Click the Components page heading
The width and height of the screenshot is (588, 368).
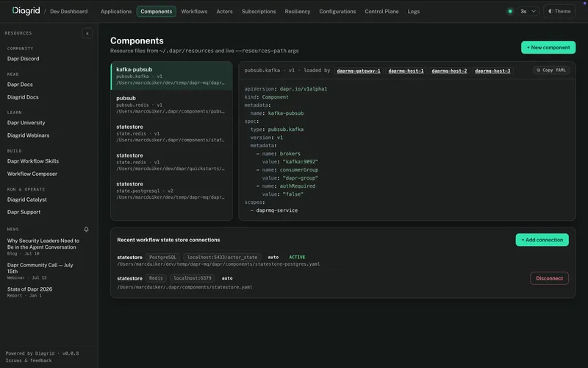(x=137, y=40)
